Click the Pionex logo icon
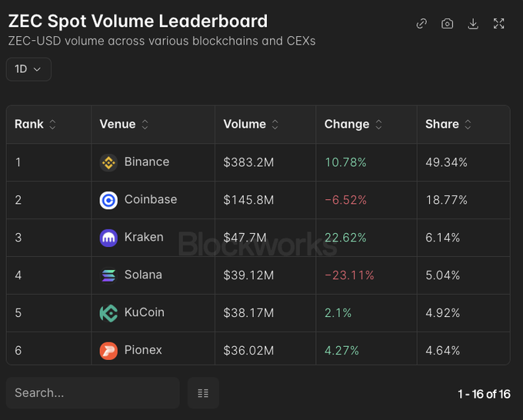The width and height of the screenshot is (523, 420). [108, 351]
